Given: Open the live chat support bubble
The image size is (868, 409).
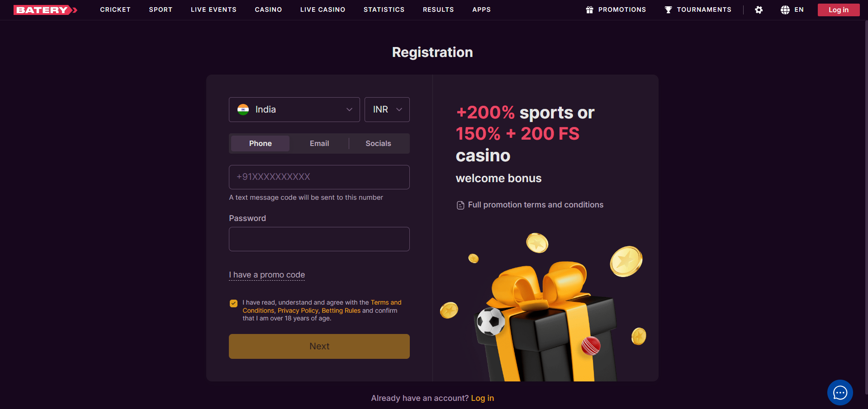Looking at the screenshot, I should click(840, 392).
